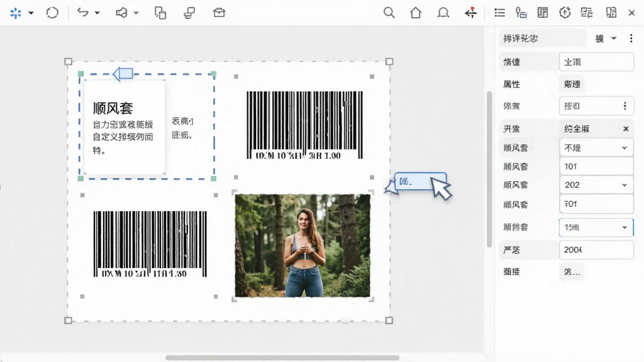
Task: Expand the arrow next to the undo icon
Action: pos(97,13)
